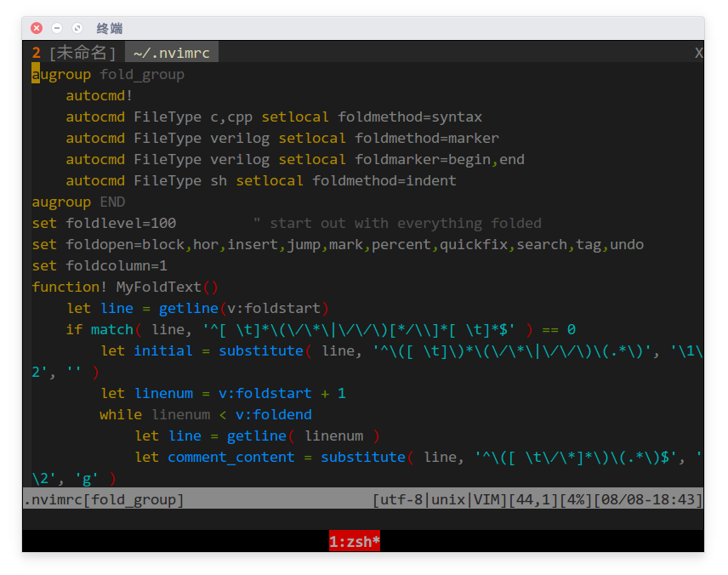Click '[4%]' status indicator
728x575 pixels.
pos(576,500)
